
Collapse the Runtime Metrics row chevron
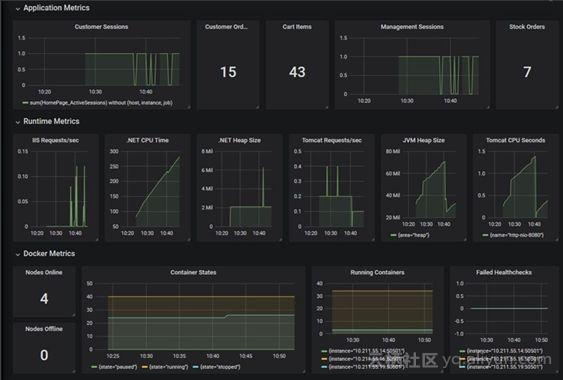pos(18,122)
